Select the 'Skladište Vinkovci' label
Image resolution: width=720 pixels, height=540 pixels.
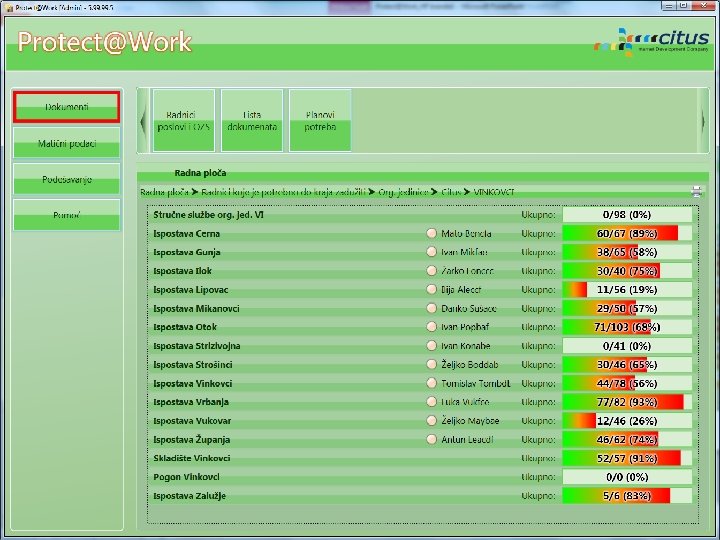tap(191, 458)
